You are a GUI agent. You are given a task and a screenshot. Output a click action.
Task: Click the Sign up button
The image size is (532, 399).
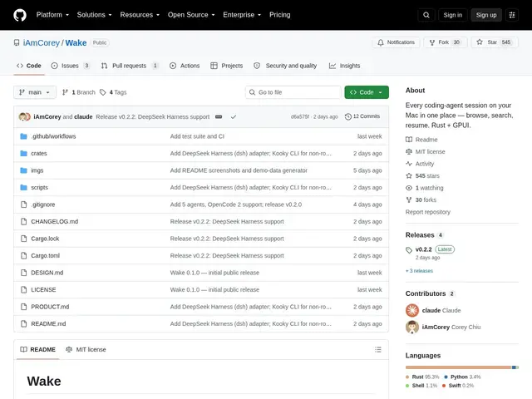485,15
